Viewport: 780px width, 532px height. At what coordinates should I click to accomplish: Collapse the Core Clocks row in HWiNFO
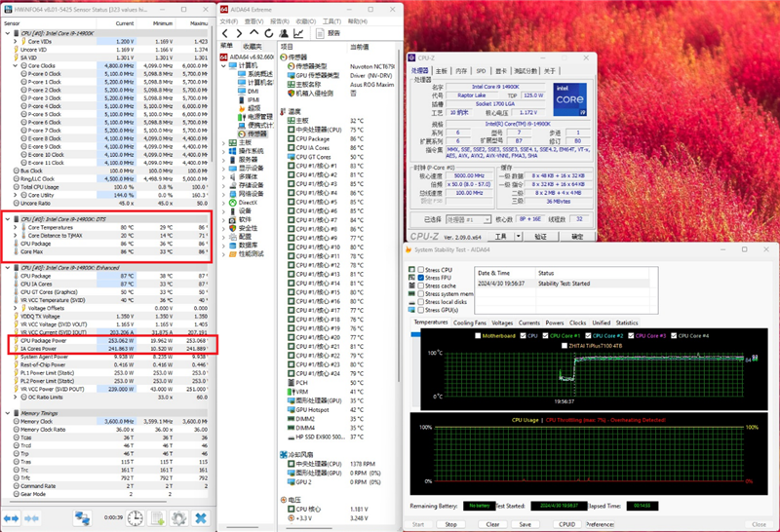pos(16,65)
